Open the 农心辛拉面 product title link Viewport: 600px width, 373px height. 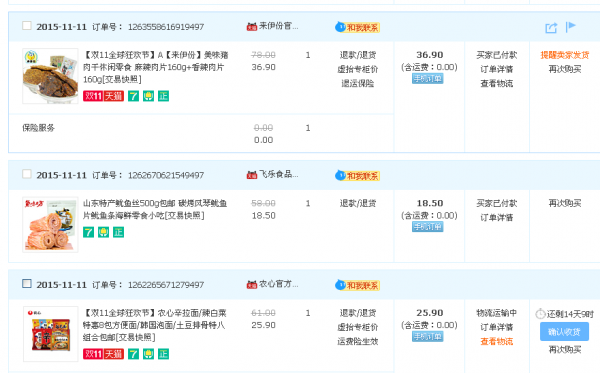pos(155,325)
